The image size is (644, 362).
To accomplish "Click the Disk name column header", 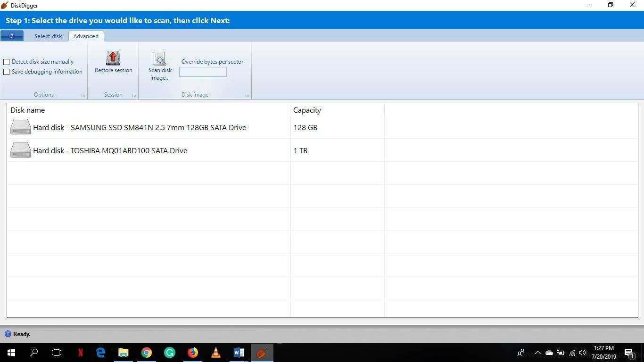I will tap(28, 110).
